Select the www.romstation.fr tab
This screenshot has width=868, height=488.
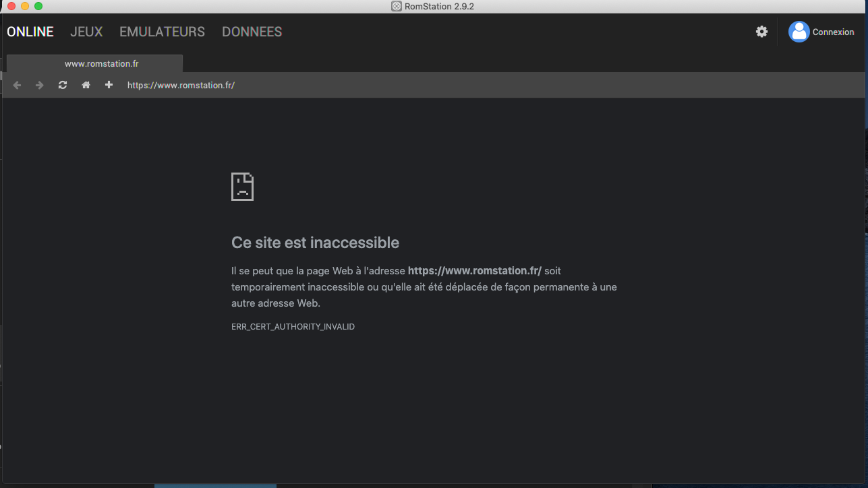(x=94, y=64)
